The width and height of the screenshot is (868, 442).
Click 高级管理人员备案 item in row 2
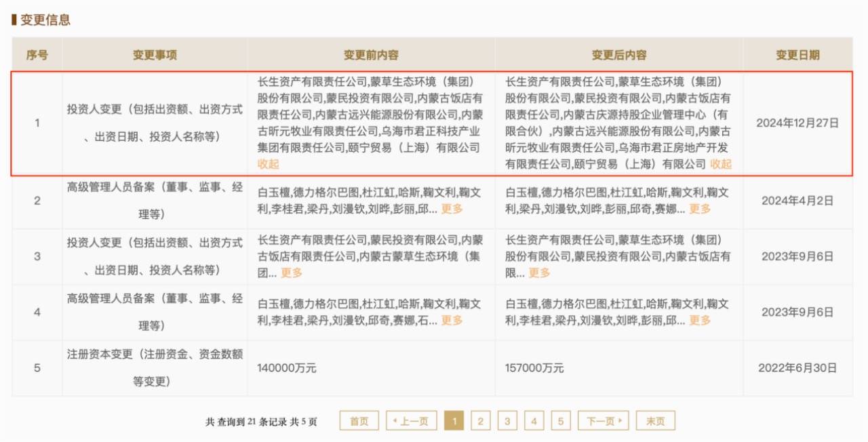(x=155, y=200)
